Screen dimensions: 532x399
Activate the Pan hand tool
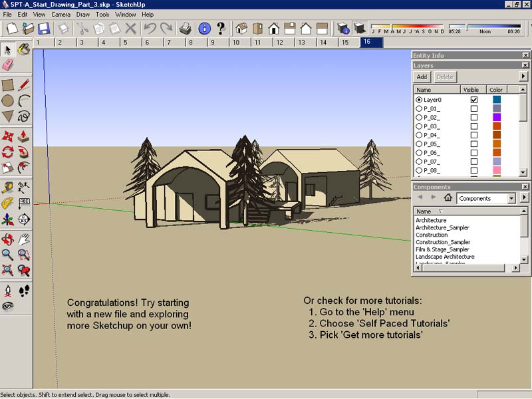(23, 239)
